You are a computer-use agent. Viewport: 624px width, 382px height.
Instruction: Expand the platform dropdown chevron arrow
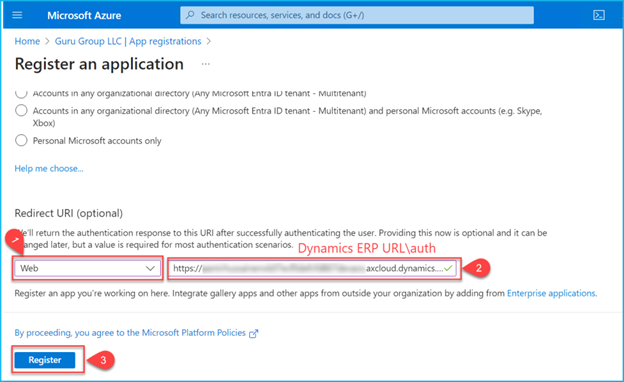click(150, 268)
